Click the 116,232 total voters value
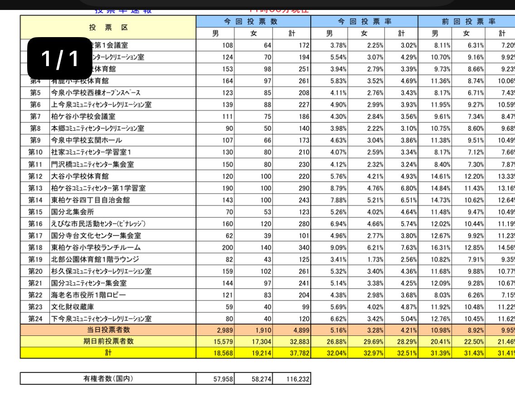This screenshot has height=420, width=515. (x=292, y=379)
